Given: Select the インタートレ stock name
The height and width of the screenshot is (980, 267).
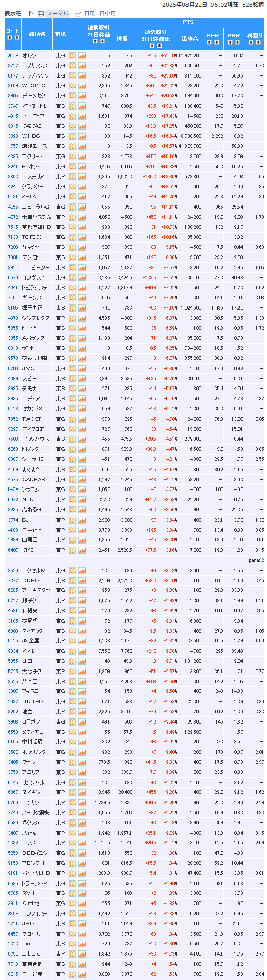Looking at the screenshot, I should (x=35, y=106).
